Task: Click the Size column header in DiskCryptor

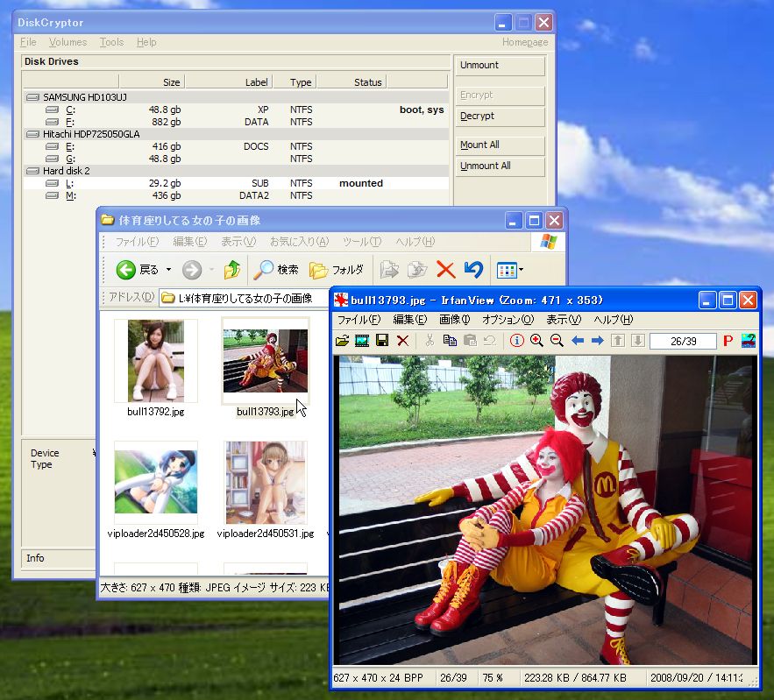Action: click(152, 81)
